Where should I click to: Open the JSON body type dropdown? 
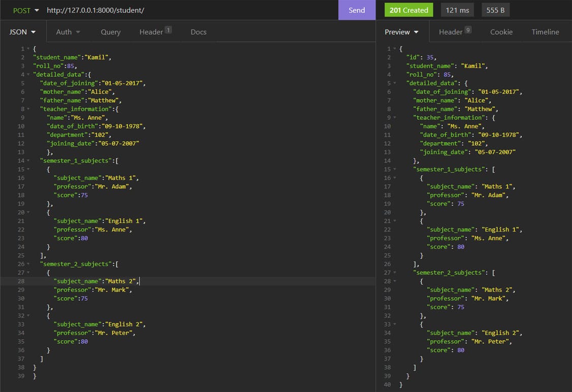click(x=23, y=32)
